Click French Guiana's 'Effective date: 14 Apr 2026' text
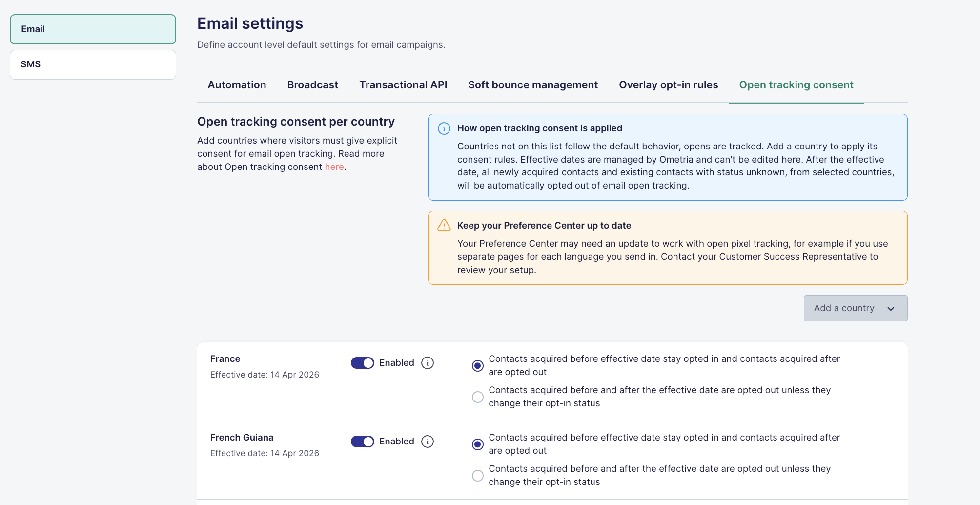 (x=265, y=453)
